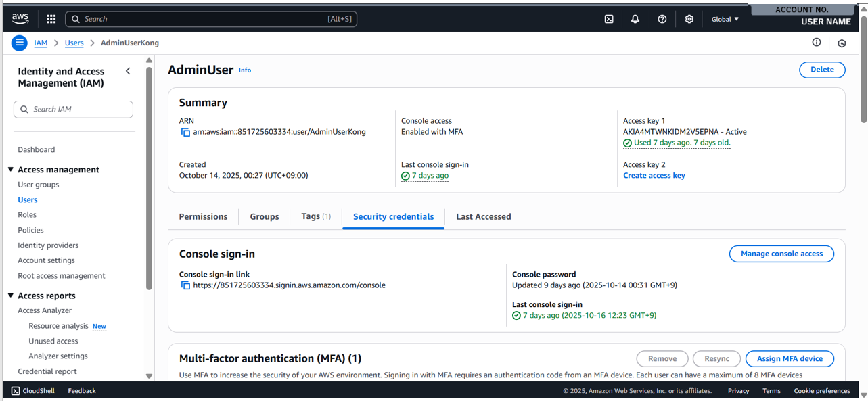Copy the console sign-in link
Image resolution: width=868 pixels, height=401 pixels.
pos(185,285)
